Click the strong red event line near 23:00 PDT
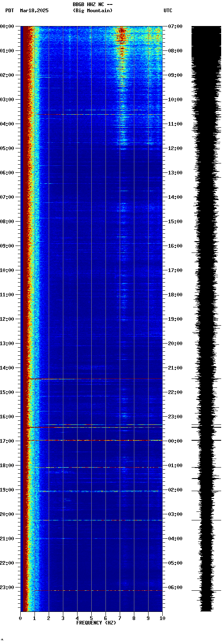The width and height of the screenshot is (224, 644). pos(98,590)
